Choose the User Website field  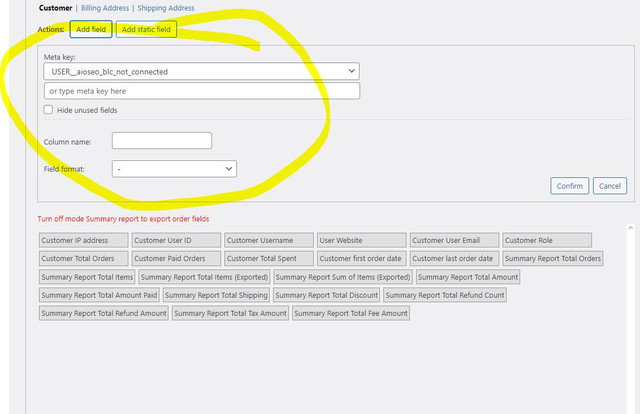tap(362, 240)
